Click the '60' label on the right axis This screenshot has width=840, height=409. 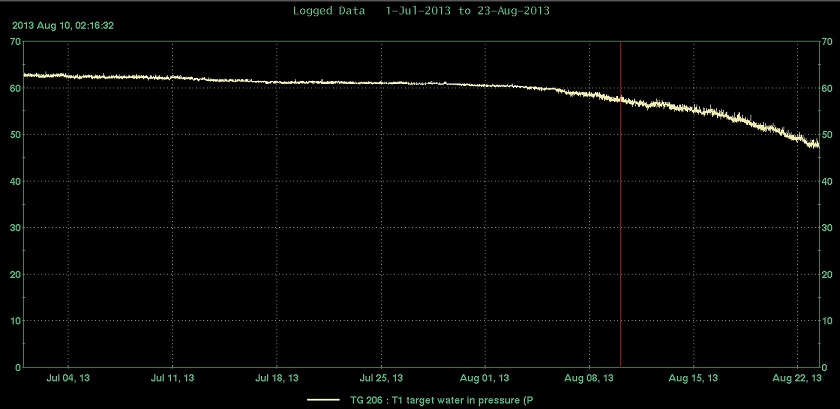[827, 88]
